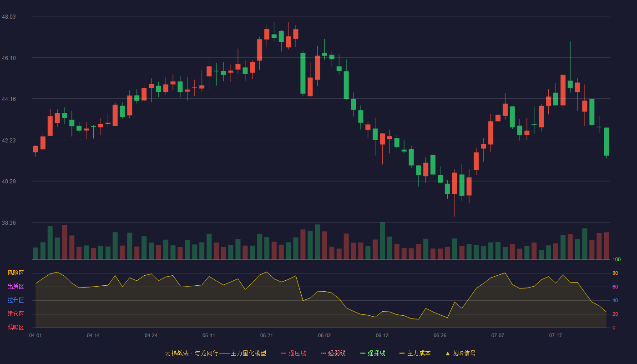Click the 04-24 date label
This screenshot has width=637, height=364.
(x=151, y=335)
